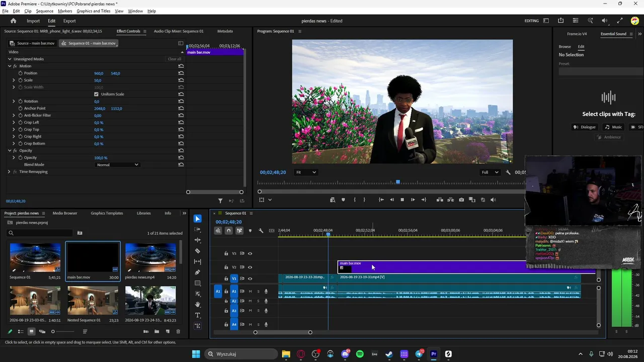Open the Graphics Templates tab
644x362 pixels.
point(107,213)
